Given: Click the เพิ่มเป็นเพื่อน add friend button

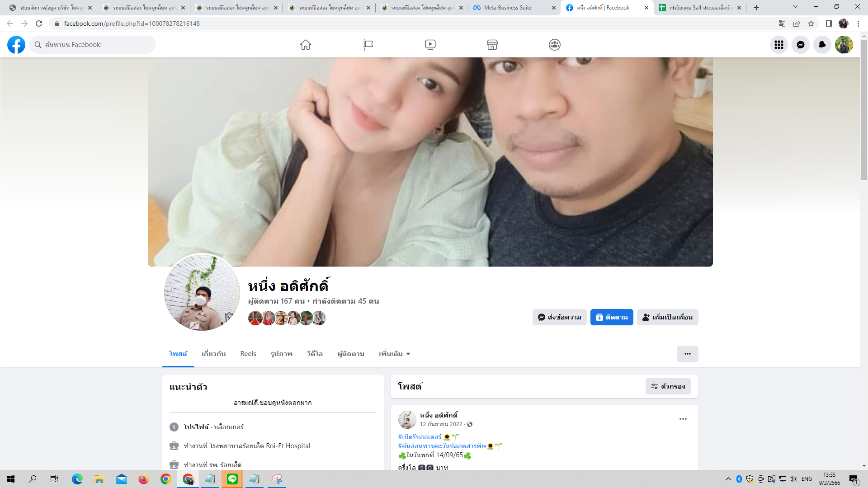Looking at the screenshot, I should [667, 317].
